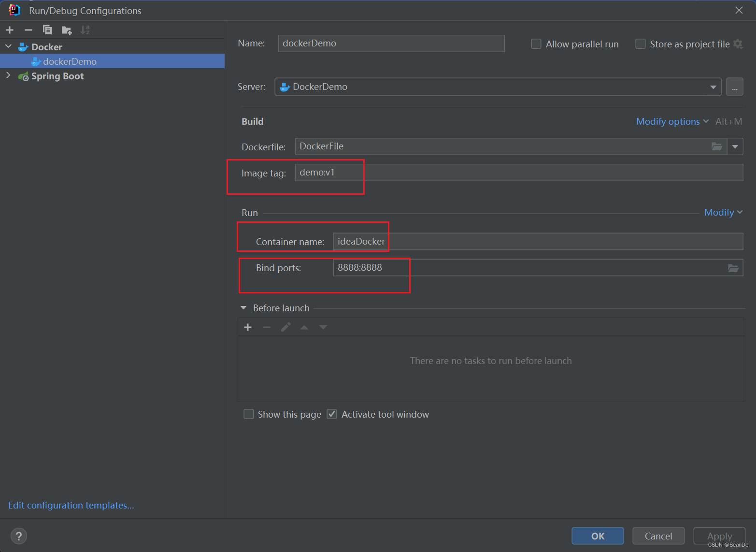
Task: Close the Run/Debug Configurations dialog
Action: tap(739, 10)
